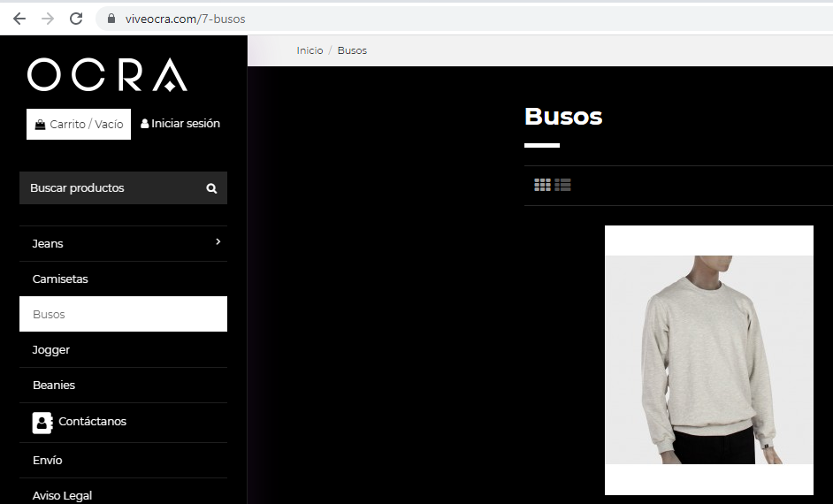833x504 pixels.
Task: Reload the page with the refresh icon
Action: coord(76,19)
